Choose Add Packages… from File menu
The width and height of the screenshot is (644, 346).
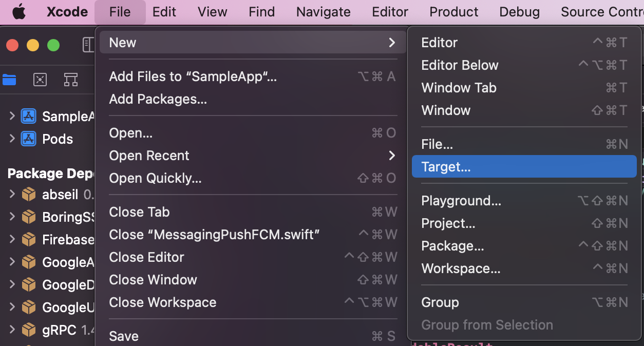251,99
